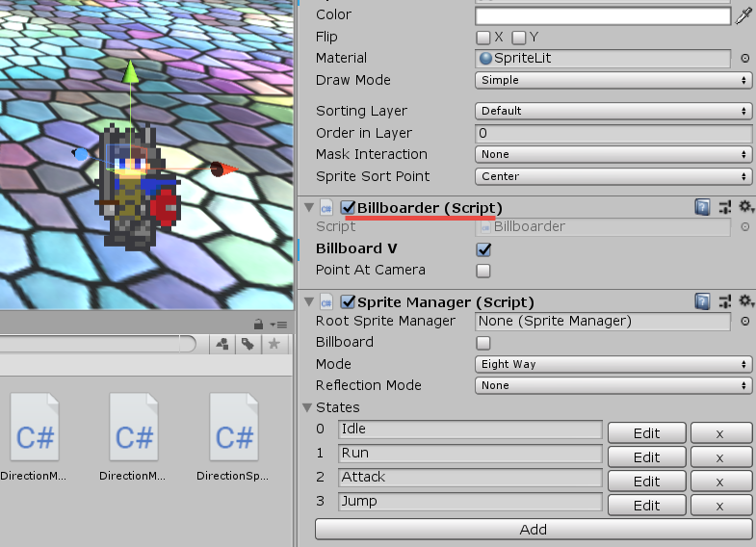
Task: Click the Sprite Manager C# script icon
Action: coord(326,302)
